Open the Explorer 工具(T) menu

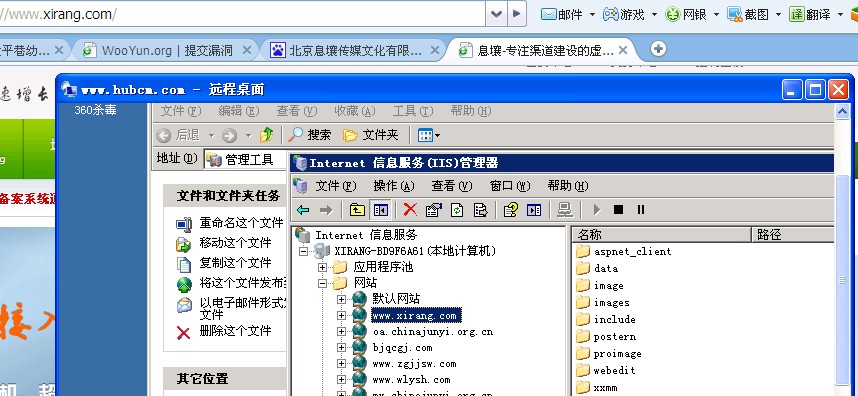(x=413, y=111)
